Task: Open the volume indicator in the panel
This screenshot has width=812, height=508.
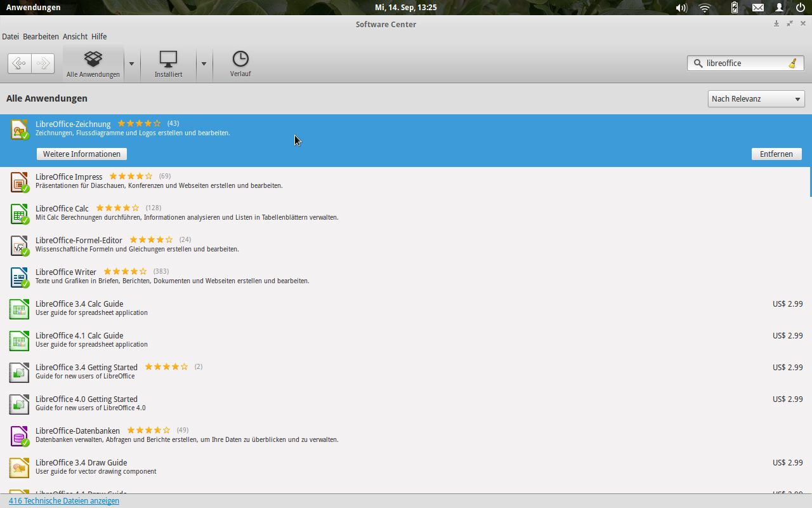Action: [x=681, y=8]
